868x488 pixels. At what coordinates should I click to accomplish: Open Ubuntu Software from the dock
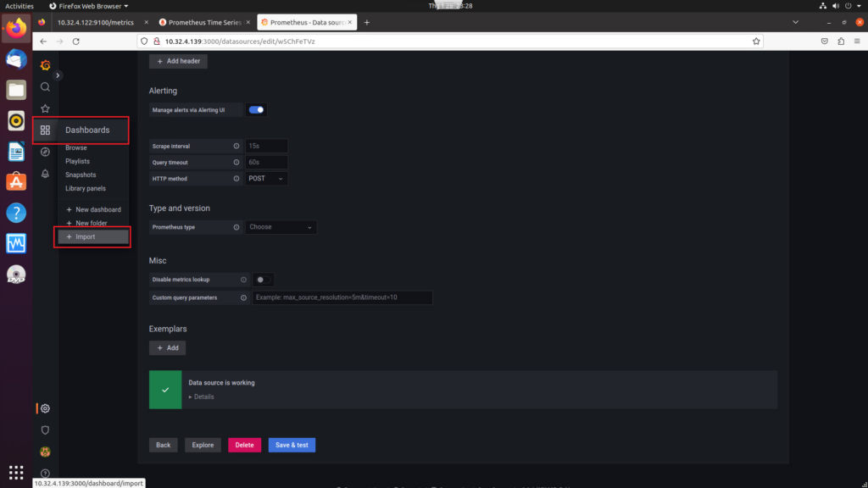point(16,182)
